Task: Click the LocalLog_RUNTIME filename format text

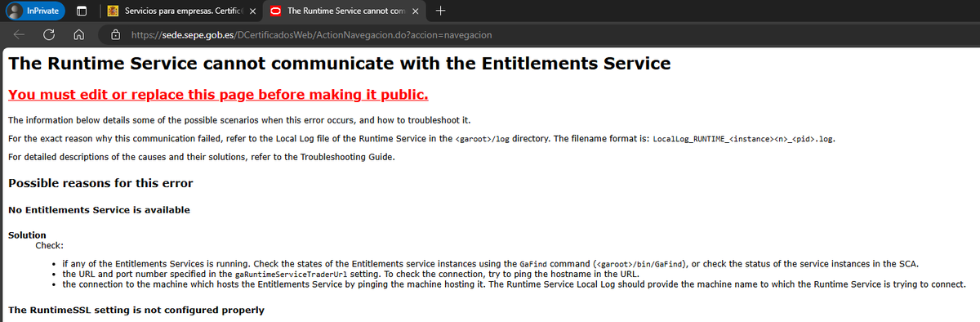Action: pyautogui.click(x=744, y=139)
